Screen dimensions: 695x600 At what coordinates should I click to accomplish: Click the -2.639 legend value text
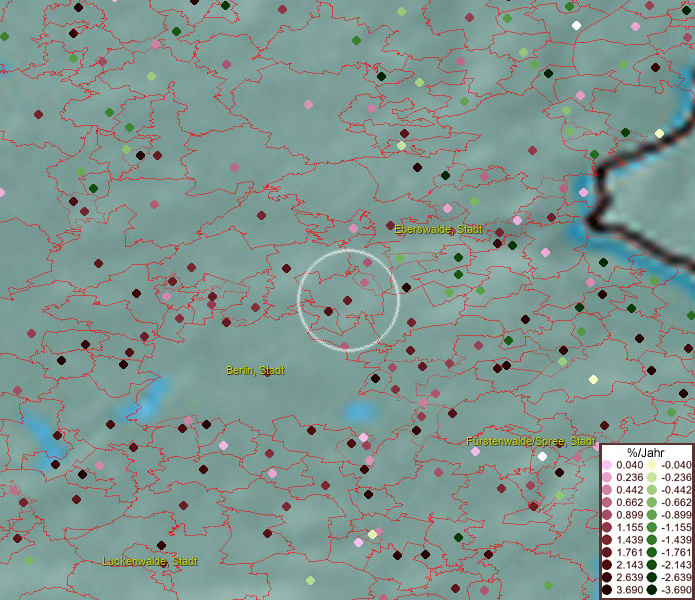pyautogui.click(x=675, y=578)
